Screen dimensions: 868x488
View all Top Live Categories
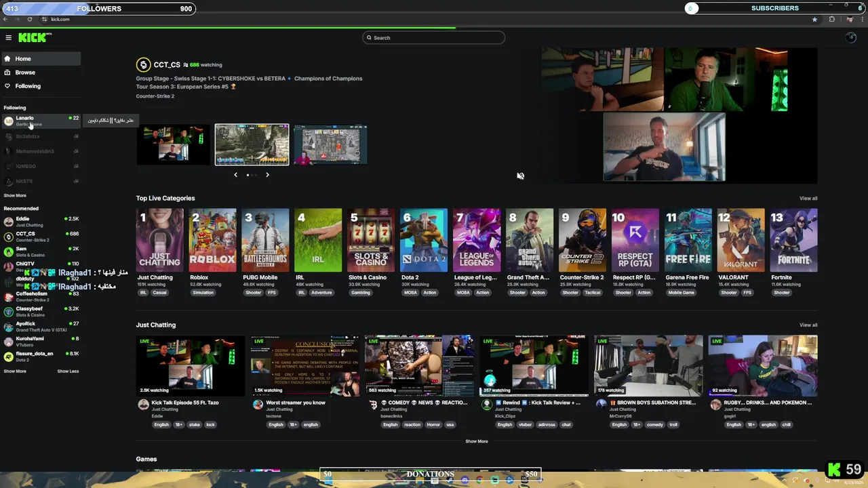pos(808,199)
